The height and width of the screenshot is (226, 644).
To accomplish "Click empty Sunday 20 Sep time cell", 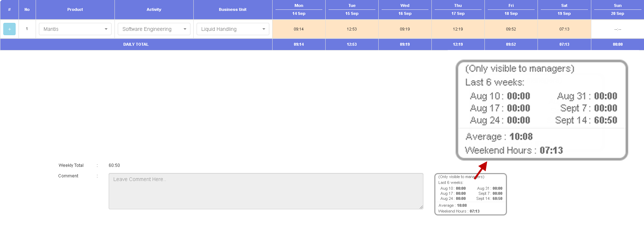I will pos(617,29).
